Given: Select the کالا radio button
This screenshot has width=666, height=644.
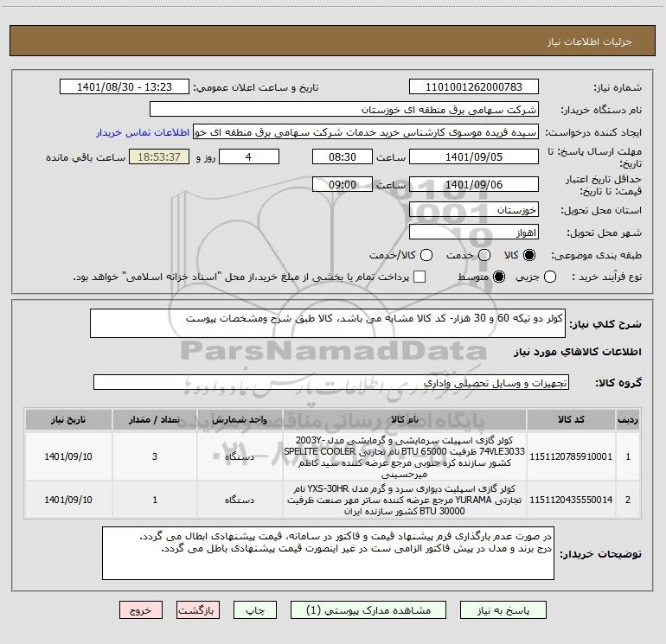Looking at the screenshot, I should (529, 255).
